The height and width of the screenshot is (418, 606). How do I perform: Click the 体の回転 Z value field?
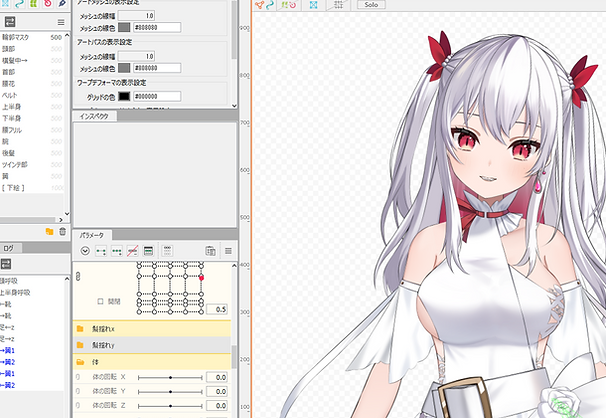tap(216, 406)
